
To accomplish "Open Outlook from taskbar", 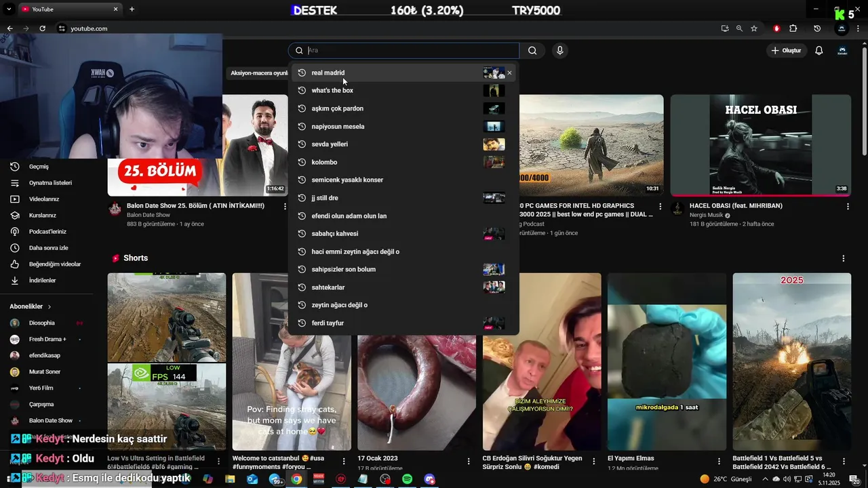I will tap(252, 479).
